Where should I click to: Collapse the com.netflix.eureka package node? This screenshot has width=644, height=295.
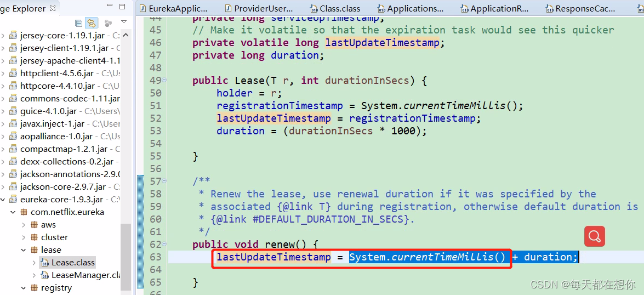(x=14, y=212)
